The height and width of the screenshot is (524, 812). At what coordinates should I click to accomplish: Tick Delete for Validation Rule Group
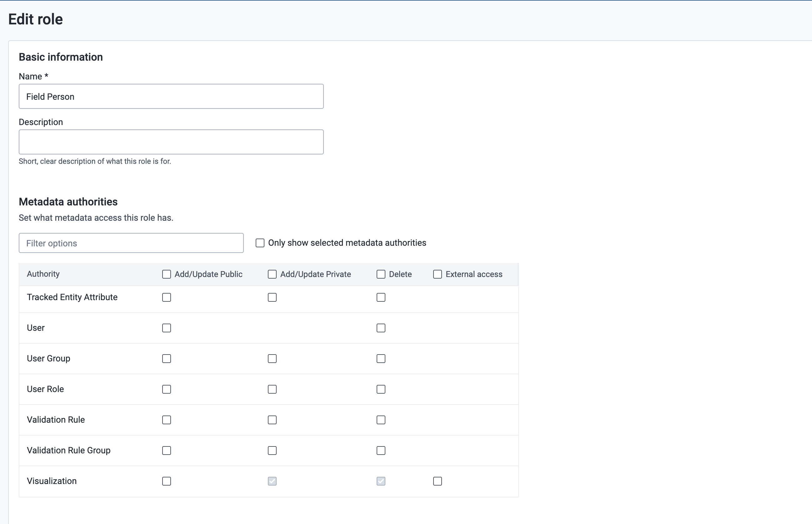pyautogui.click(x=381, y=451)
